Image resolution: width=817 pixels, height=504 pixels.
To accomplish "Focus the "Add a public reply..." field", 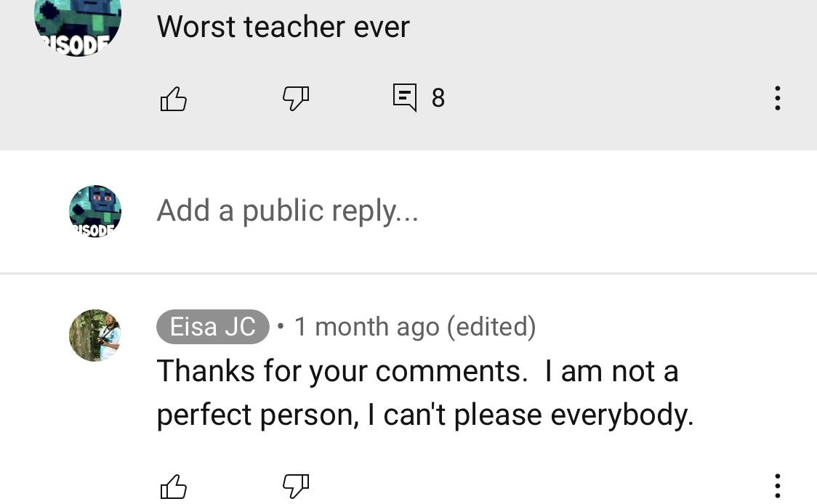I will [288, 211].
